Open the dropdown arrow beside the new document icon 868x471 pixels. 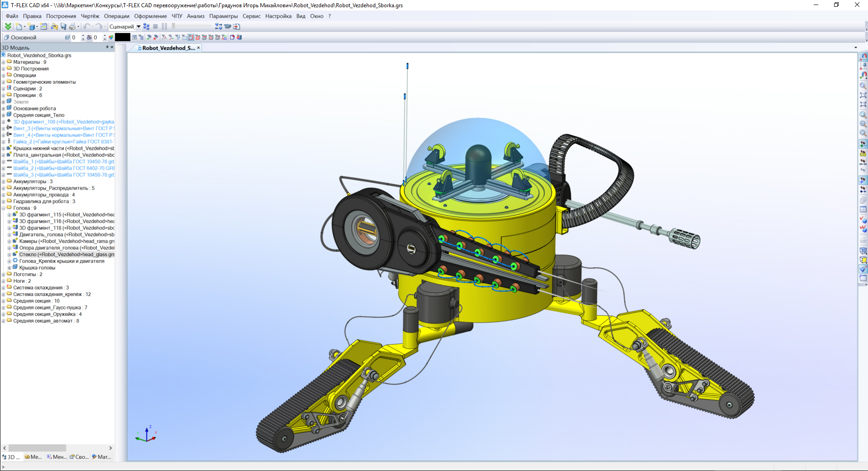(25, 27)
